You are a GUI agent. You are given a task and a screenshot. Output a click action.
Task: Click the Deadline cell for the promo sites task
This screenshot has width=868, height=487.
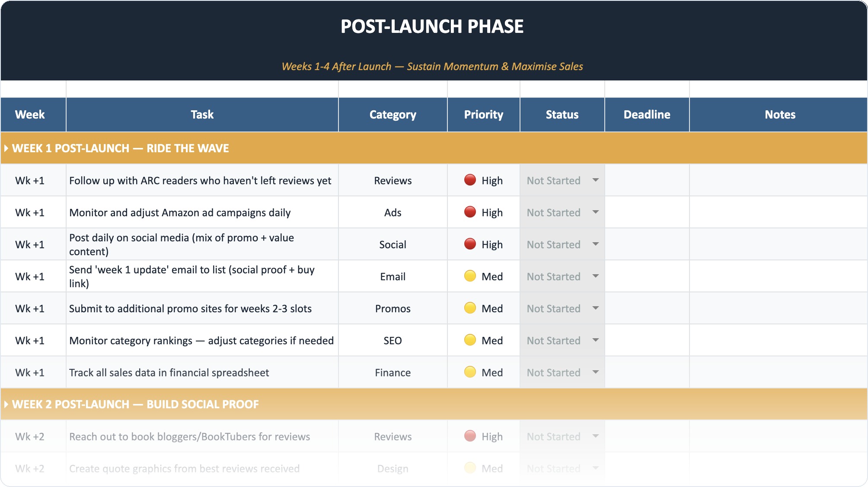(x=646, y=308)
